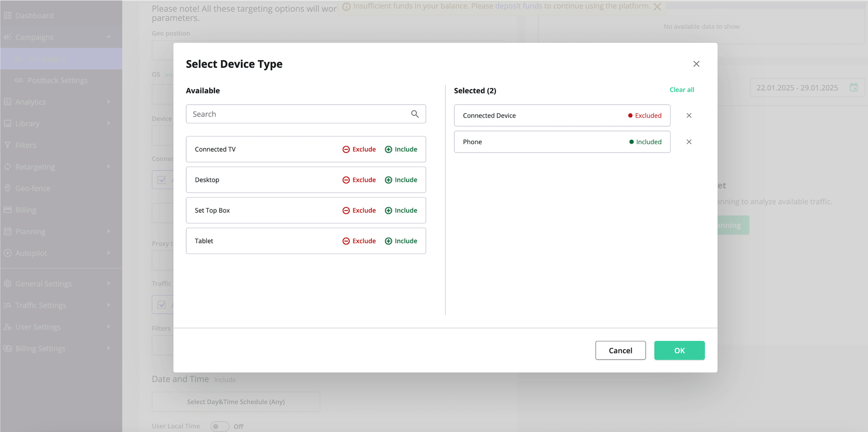Open date range calendar icon
The width and height of the screenshot is (868, 432).
pos(854,88)
